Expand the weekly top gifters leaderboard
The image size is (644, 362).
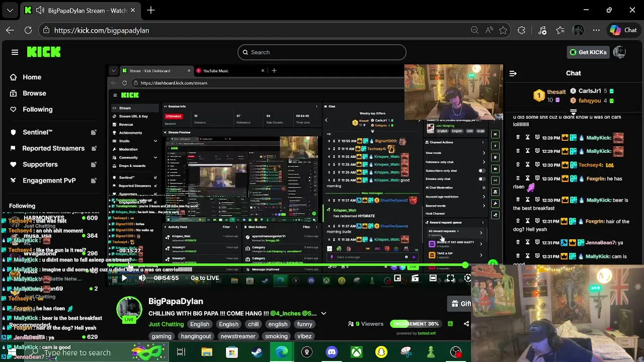pos(573,112)
